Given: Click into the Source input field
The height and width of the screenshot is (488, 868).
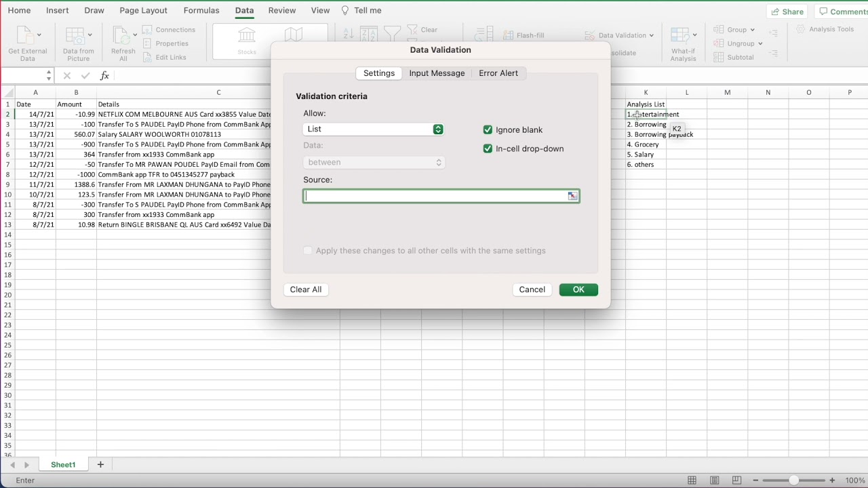Looking at the screenshot, I should [435, 196].
